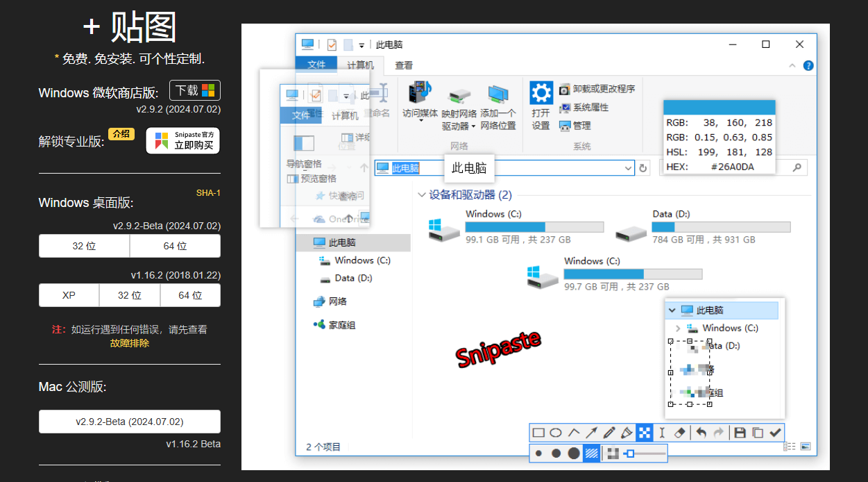This screenshot has width=868, height=482.
Task: Select the eraser tool
Action: click(680, 433)
